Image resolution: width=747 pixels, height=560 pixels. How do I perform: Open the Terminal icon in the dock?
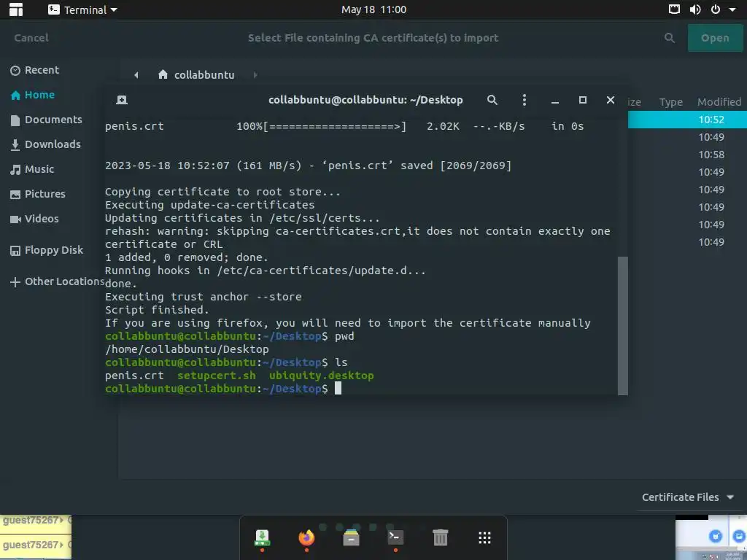(x=395, y=539)
